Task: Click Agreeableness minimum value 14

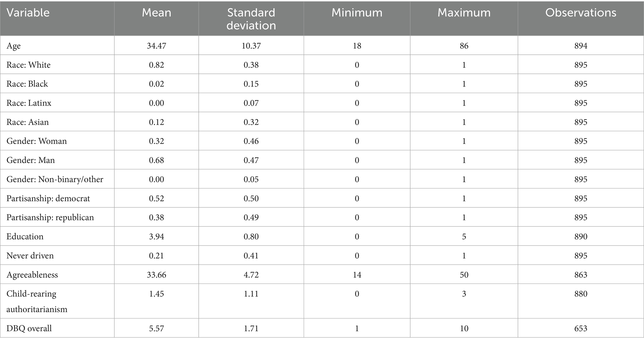Action: pyautogui.click(x=357, y=275)
